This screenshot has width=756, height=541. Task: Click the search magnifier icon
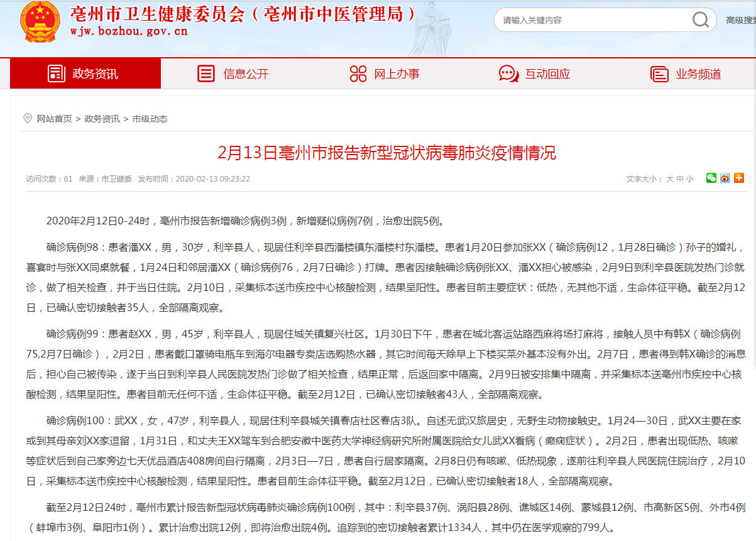[701, 20]
